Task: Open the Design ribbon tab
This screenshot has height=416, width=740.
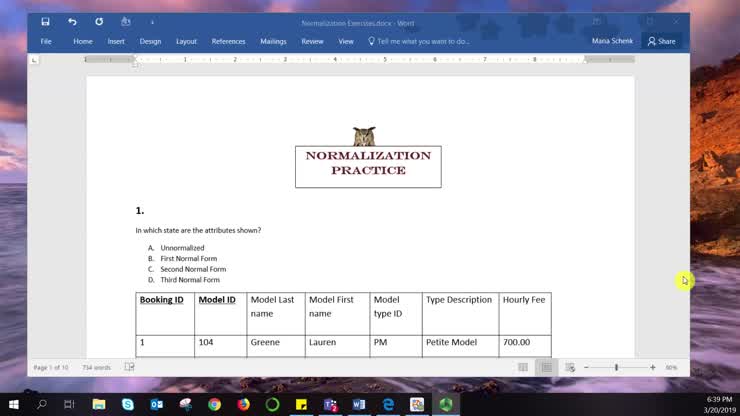Action: click(x=150, y=42)
